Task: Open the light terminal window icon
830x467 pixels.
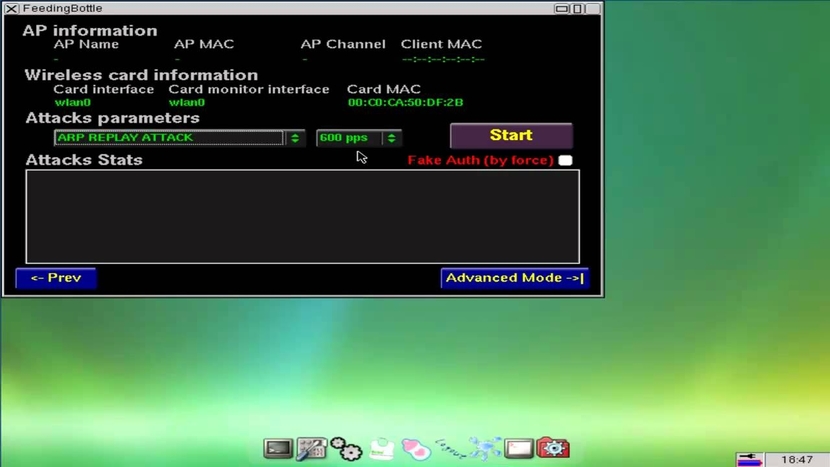Action: [518, 448]
